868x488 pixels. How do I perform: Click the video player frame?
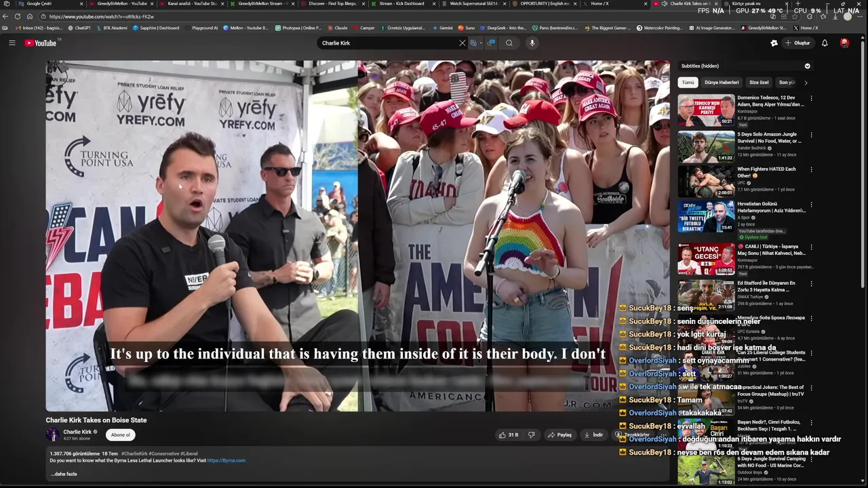[x=357, y=236]
